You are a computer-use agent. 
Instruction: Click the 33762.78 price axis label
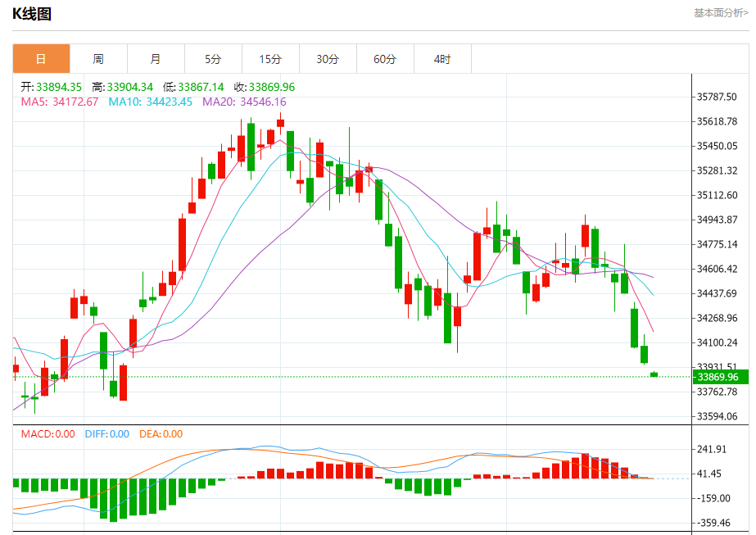[x=717, y=392]
